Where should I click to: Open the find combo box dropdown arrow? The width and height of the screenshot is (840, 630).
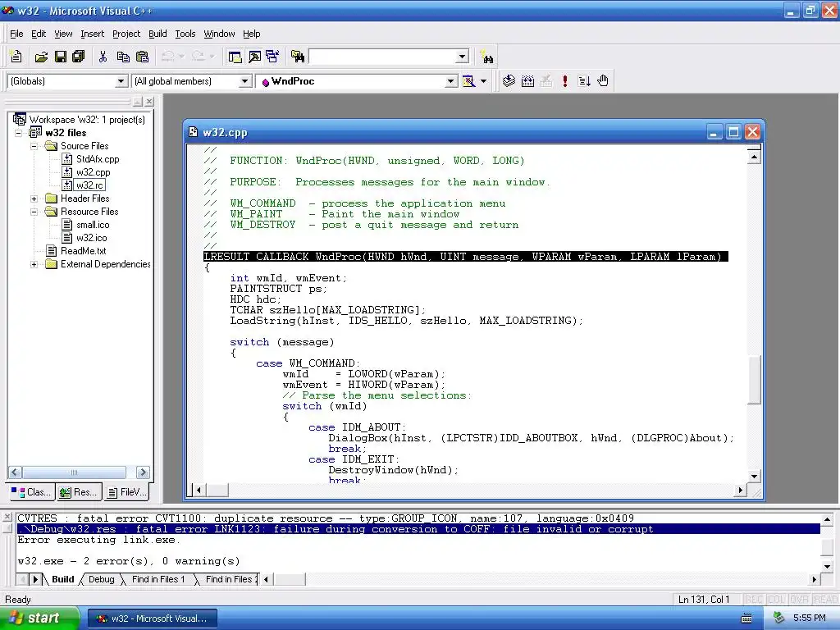tap(463, 57)
